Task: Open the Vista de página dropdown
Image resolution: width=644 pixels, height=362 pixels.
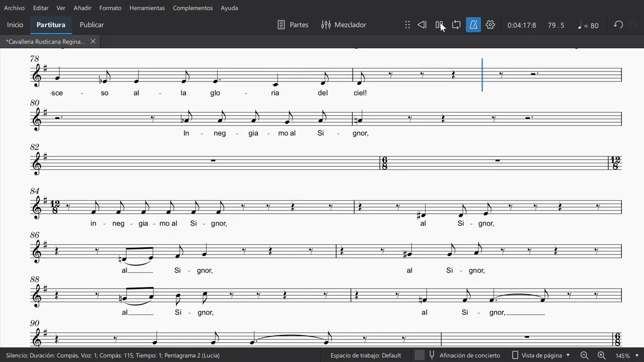Action: (541, 355)
